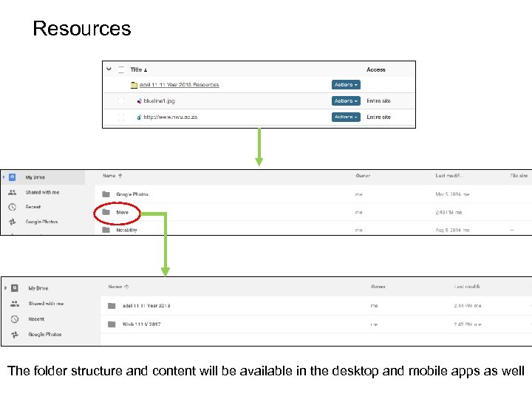532x399 pixels.
Task: Click the pinwheel Photos icon in middle sidebar
Action: click(13, 222)
